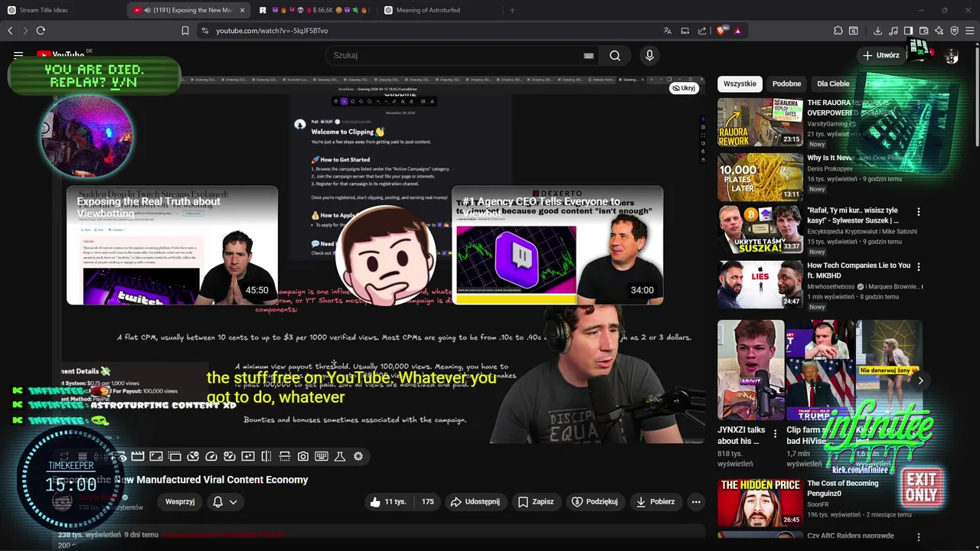Click the thinking face channel end-screen icon
Screen dimensions: 980x551
click(385, 255)
